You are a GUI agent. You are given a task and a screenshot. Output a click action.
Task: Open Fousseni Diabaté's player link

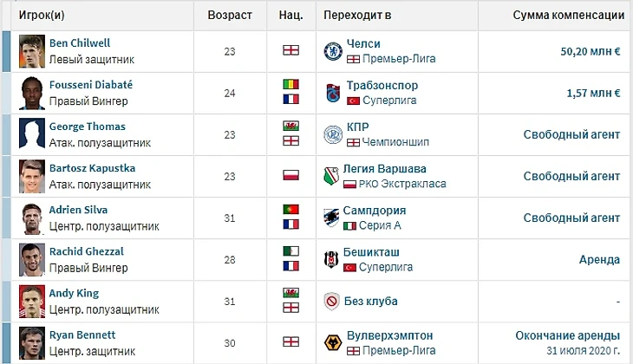[x=88, y=85]
